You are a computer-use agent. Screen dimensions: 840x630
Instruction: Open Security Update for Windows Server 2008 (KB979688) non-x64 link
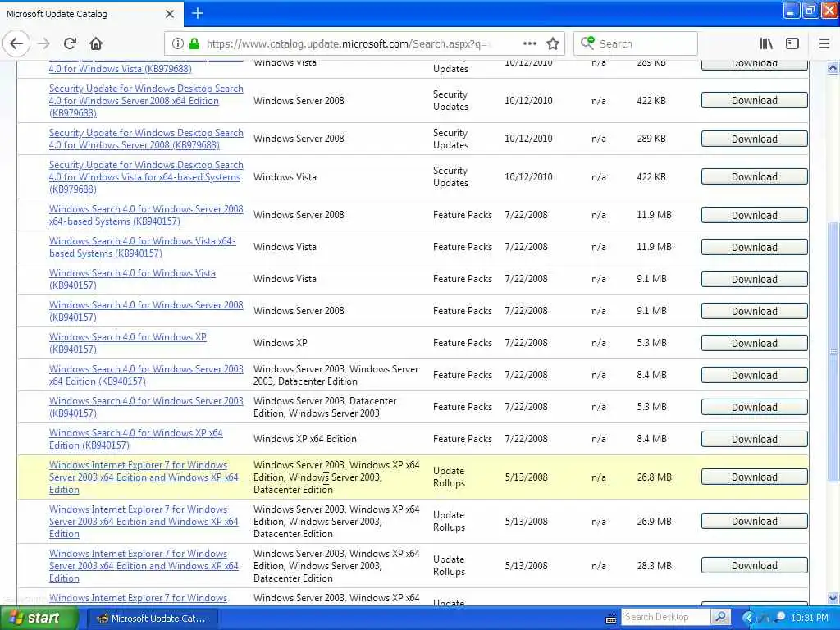click(x=146, y=139)
